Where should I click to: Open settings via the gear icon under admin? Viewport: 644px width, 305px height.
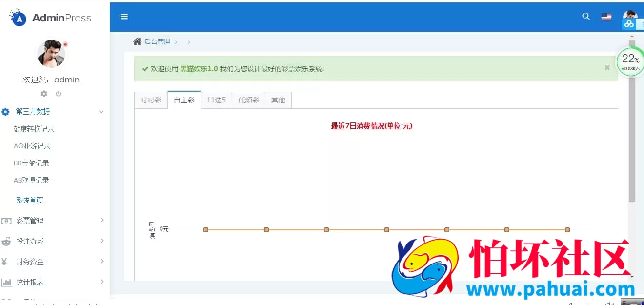tap(43, 93)
